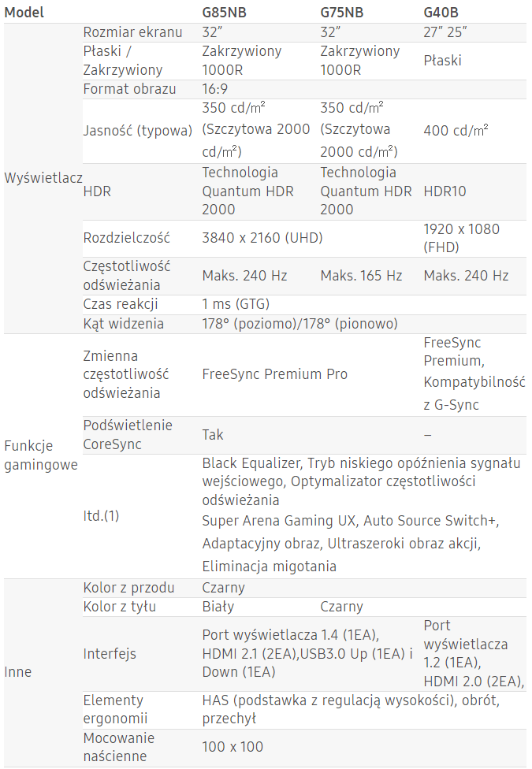Click the Wyświetlacz category cell
The height and width of the screenshot is (769, 532).
click(x=43, y=177)
